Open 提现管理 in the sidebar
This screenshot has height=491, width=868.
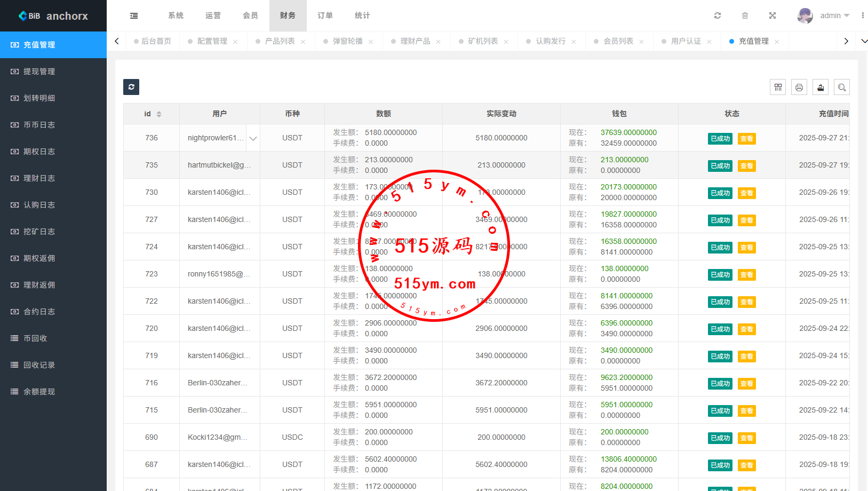click(x=39, y=72)
